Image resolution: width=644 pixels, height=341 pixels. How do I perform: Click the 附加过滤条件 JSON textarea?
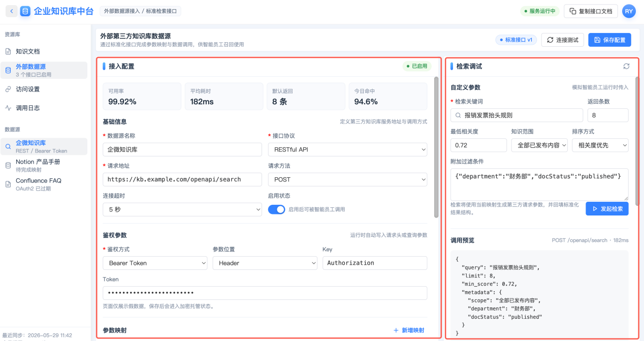pos(539,184)
